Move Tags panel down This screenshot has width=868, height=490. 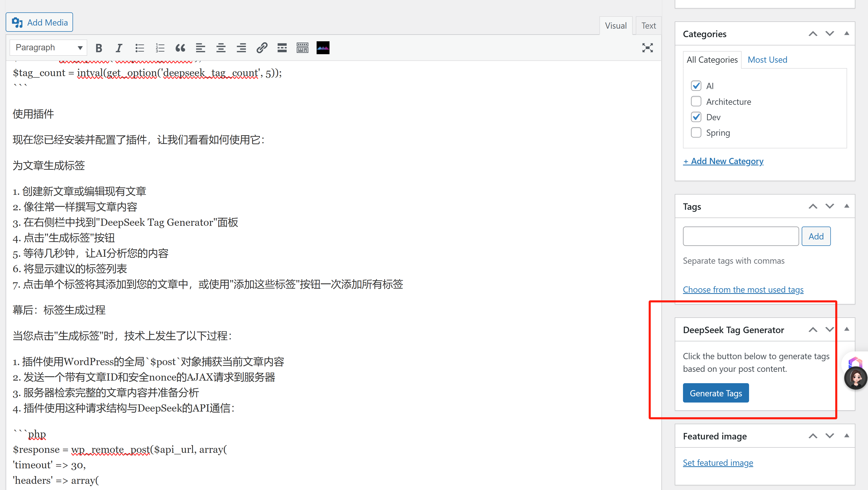pyautogui.click(x=830, y=206)
